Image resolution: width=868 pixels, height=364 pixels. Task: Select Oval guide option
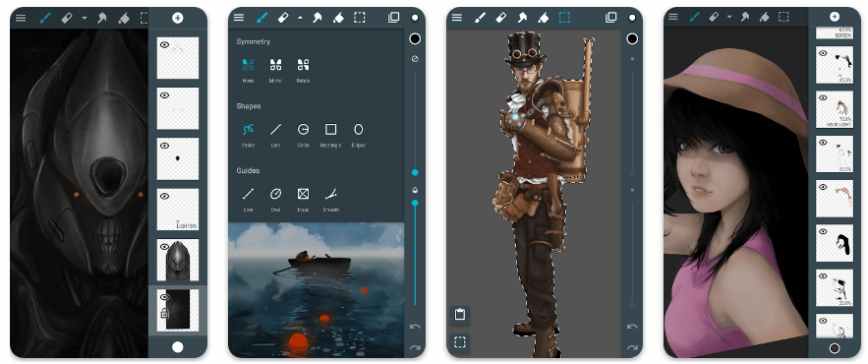[x=275, y=200]
